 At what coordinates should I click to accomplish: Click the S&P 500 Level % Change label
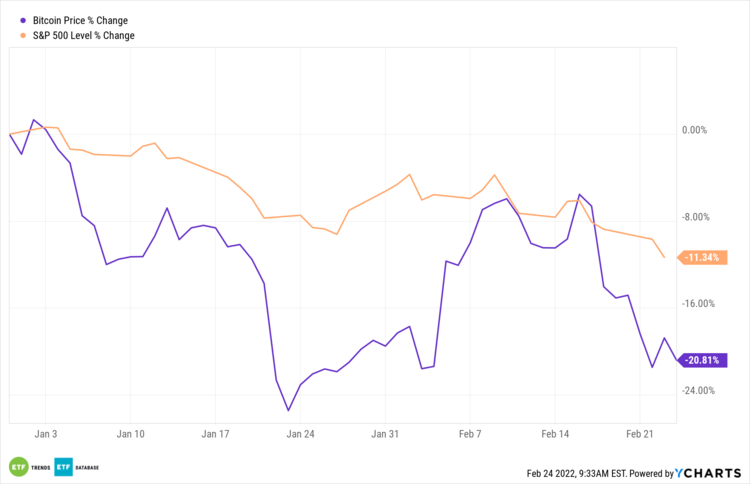pos(85,35)
